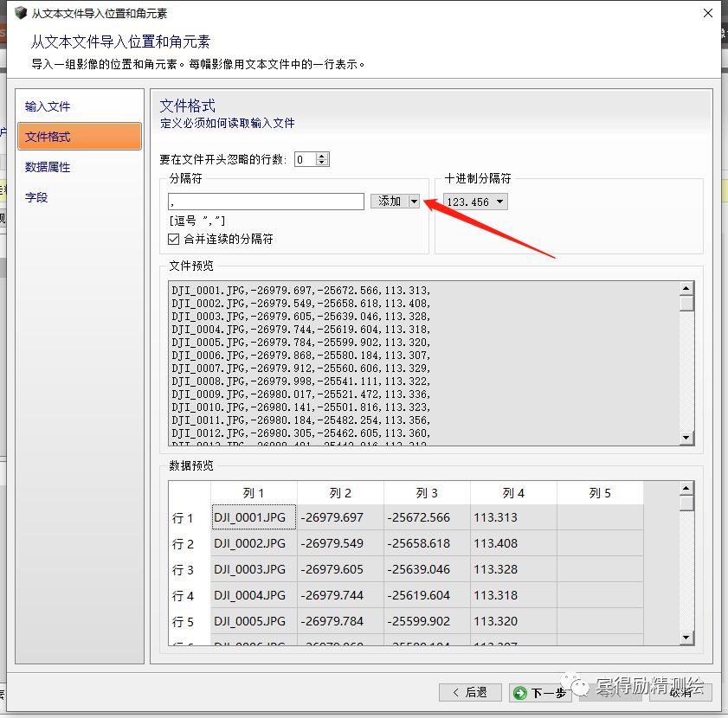
Task: Click green arrow icon on 下一步
Action: coord(520,694)
